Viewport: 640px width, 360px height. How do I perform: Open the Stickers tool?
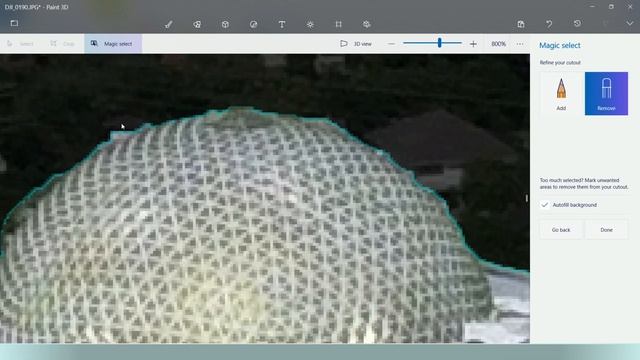click(x=253, y=24)
